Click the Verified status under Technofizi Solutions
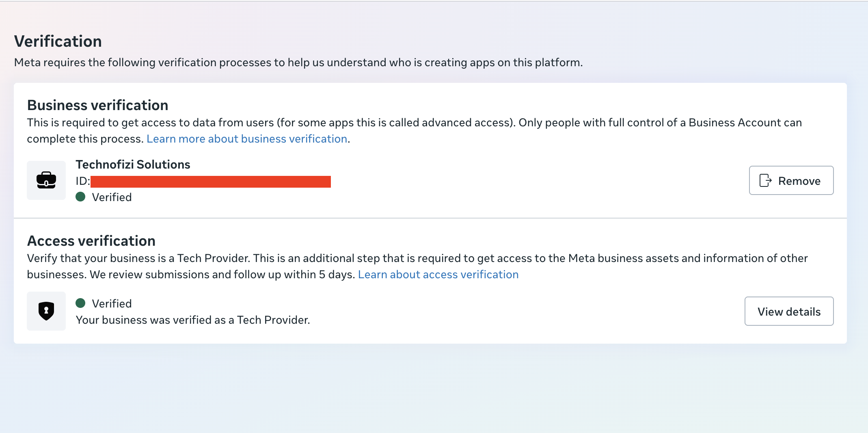 [112, 197]
